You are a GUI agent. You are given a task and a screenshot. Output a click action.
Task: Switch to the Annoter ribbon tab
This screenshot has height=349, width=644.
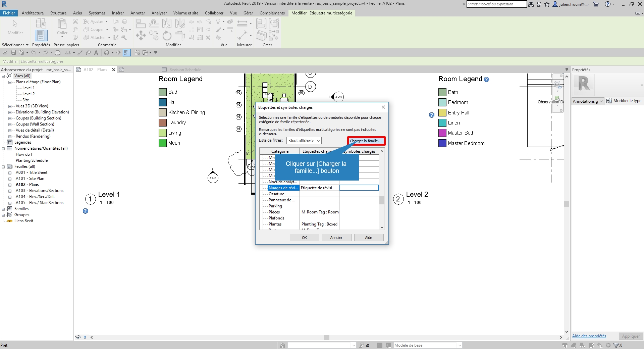tap(138, 13)
